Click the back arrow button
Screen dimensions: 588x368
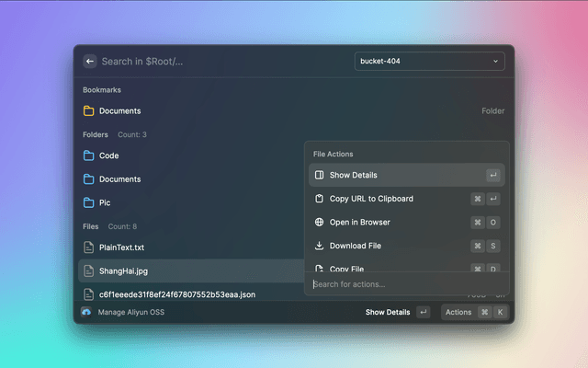pos(90,62)
